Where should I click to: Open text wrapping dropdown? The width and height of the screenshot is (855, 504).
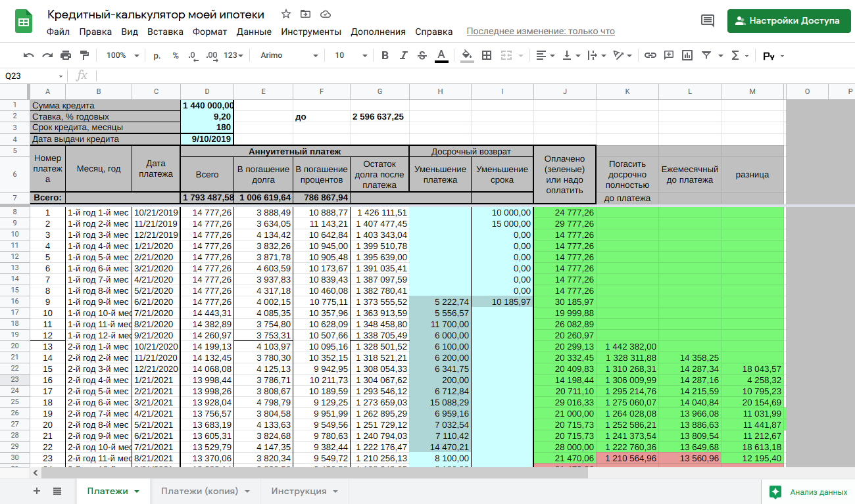point(596,55)
